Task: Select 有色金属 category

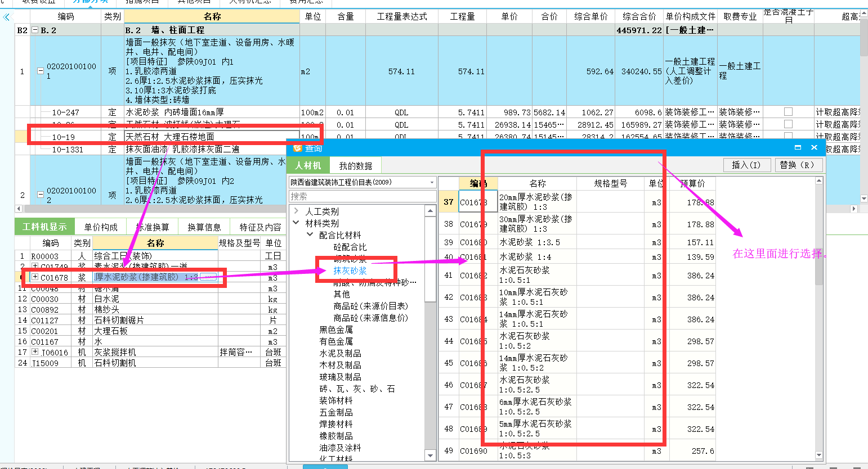Action: (337, 341)
